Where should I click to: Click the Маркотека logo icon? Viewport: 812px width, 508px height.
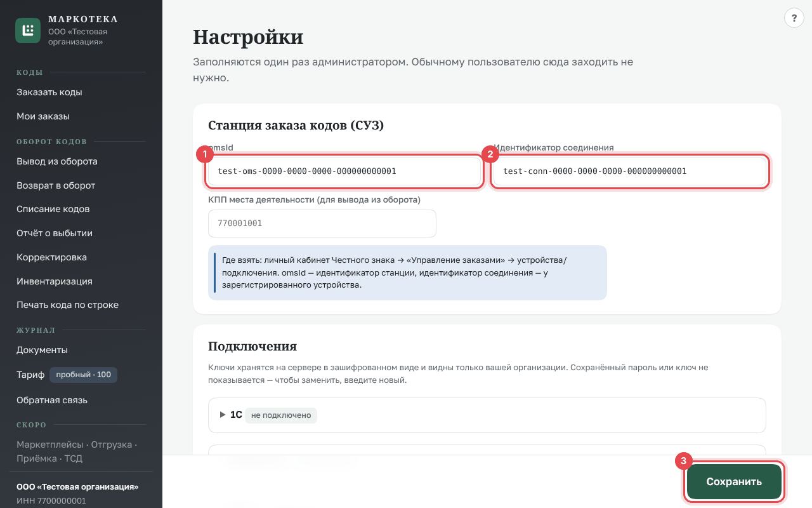click(28, 30)
